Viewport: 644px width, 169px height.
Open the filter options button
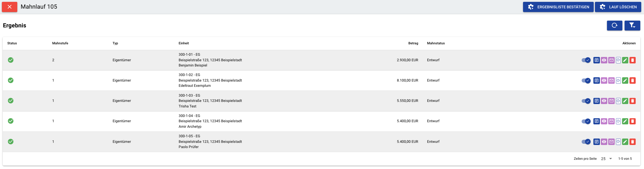pos(632,26)
